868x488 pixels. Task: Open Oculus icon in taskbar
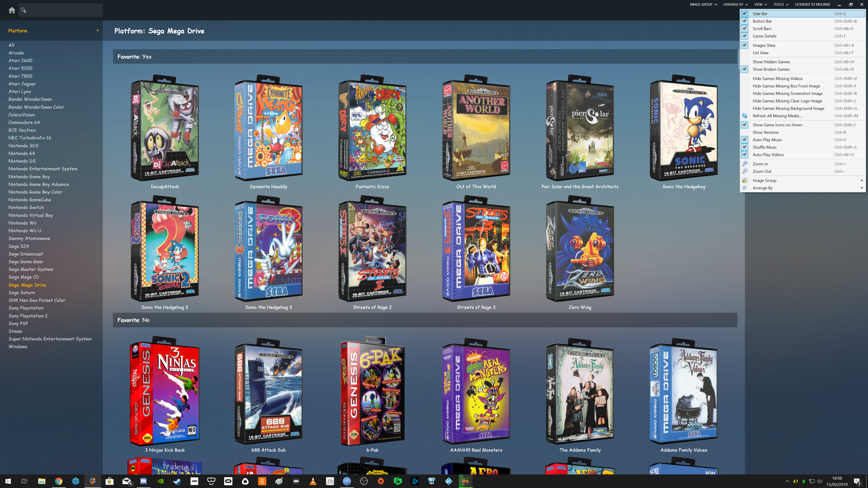[x=228, y=481]
